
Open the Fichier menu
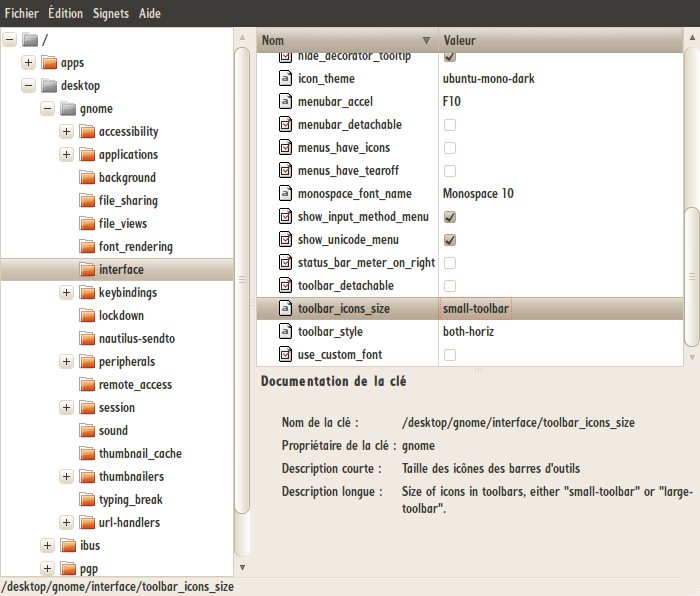21,13
